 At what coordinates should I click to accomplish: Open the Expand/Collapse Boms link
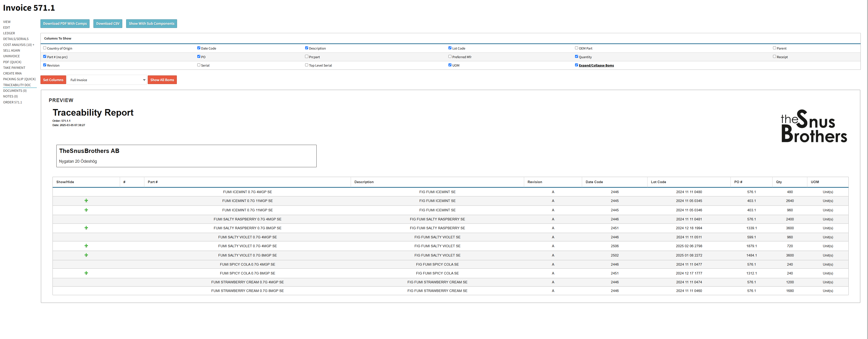596,65
